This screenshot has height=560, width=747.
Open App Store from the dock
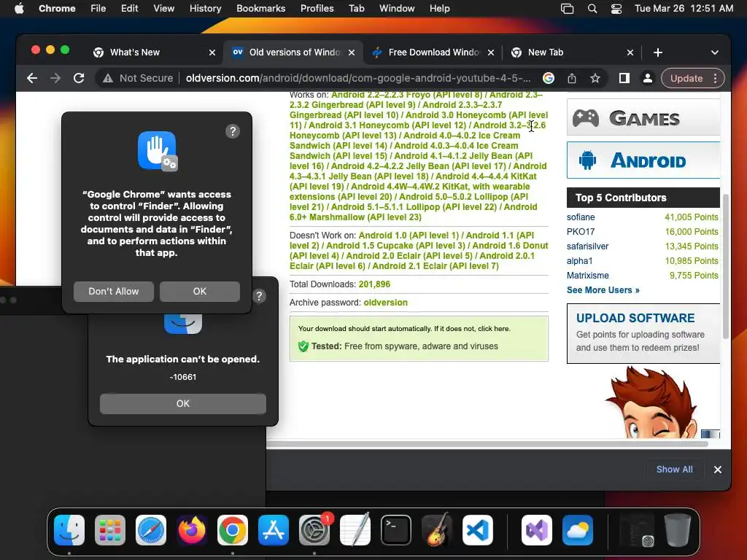click(274, 530)
